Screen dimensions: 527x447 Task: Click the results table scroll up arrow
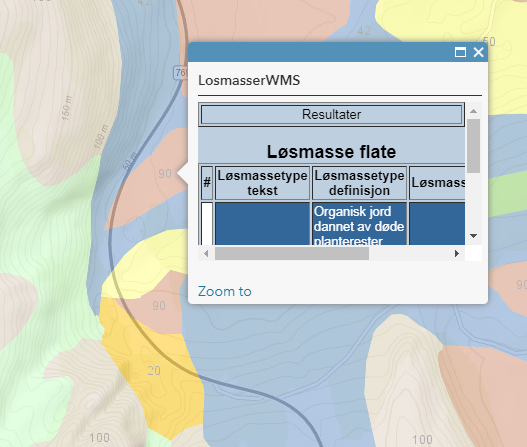(474, 111)
